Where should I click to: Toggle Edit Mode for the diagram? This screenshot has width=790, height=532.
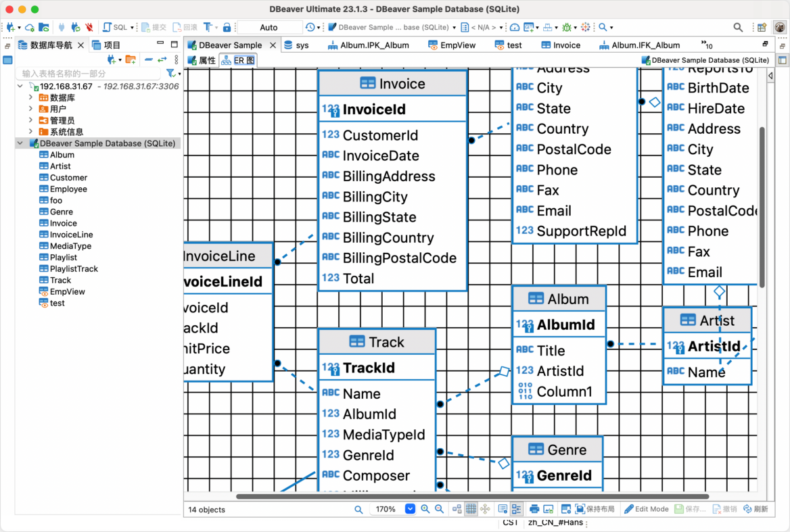click(647, 509)
